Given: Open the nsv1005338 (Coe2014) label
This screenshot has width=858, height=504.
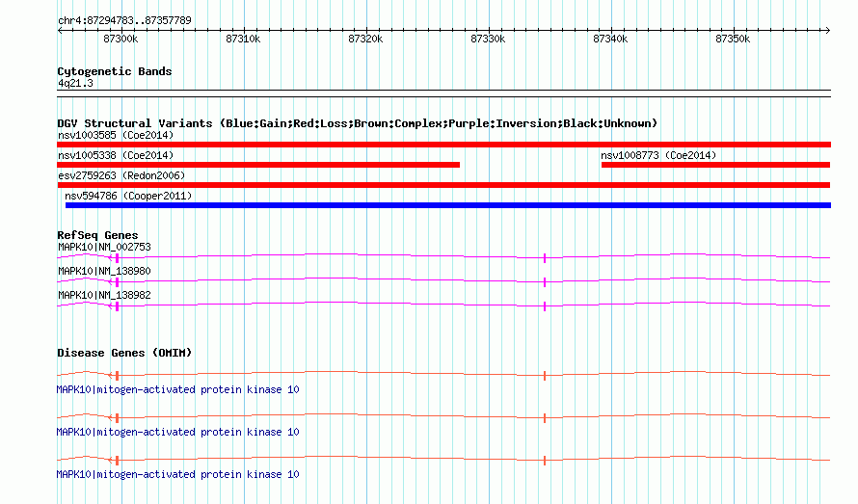Looking at the screenshot, I should pyautogui.click(x=116, y=155).
